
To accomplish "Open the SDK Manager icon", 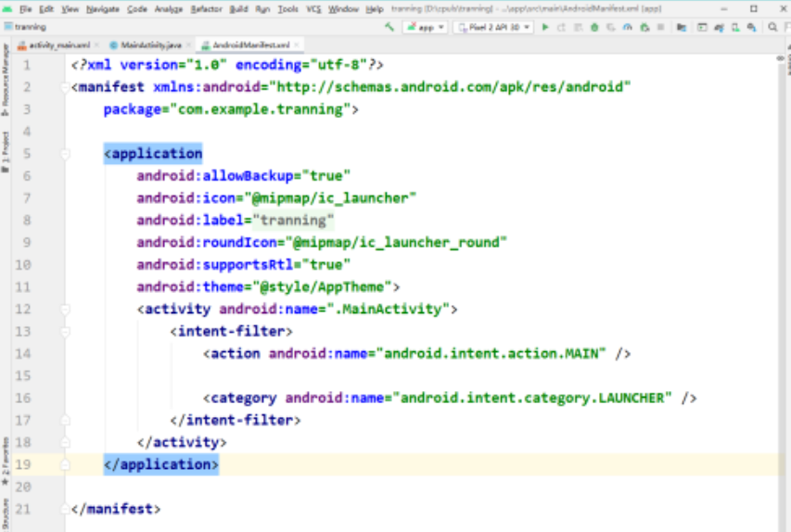I will (752, 27).
